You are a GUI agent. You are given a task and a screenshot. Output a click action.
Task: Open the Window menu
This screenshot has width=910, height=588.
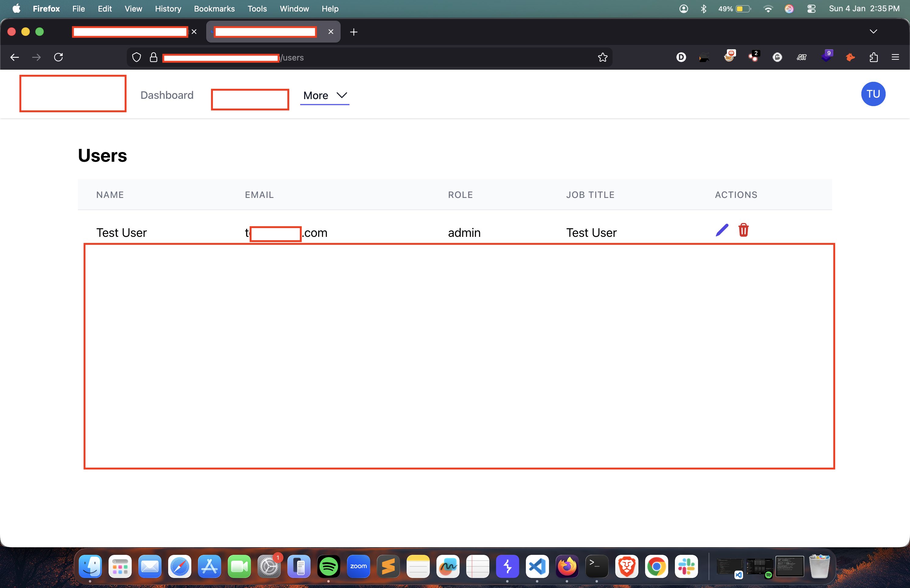pos(294,9)
